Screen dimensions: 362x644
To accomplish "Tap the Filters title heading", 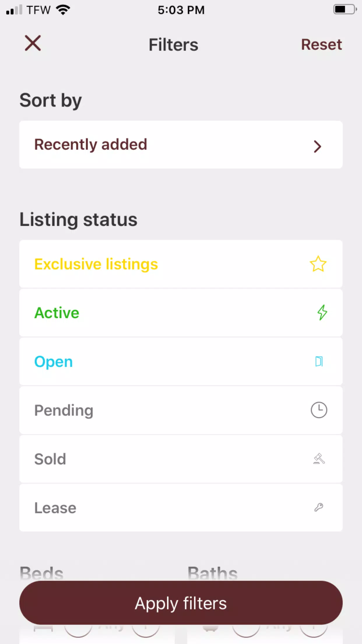I will tap(173, 45).
